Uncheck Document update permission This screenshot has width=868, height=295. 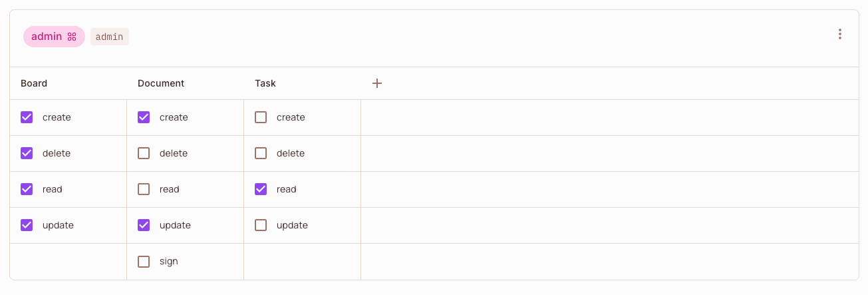(x=144, y=225)
